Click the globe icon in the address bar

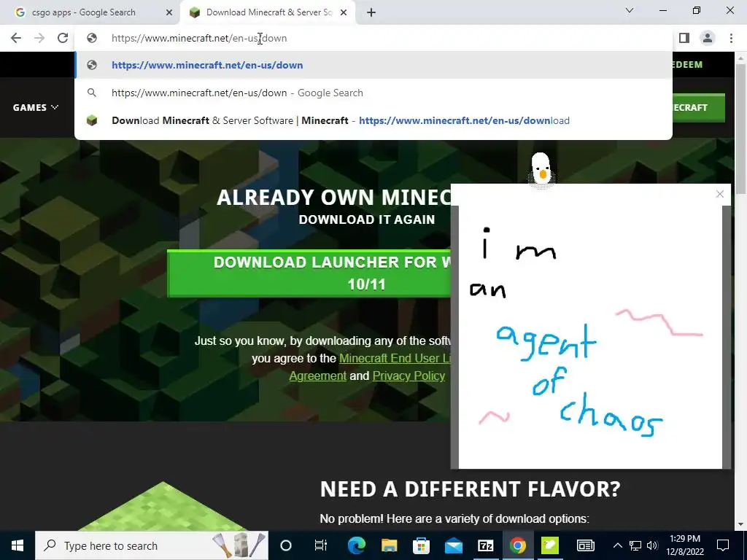coord(92,38)
